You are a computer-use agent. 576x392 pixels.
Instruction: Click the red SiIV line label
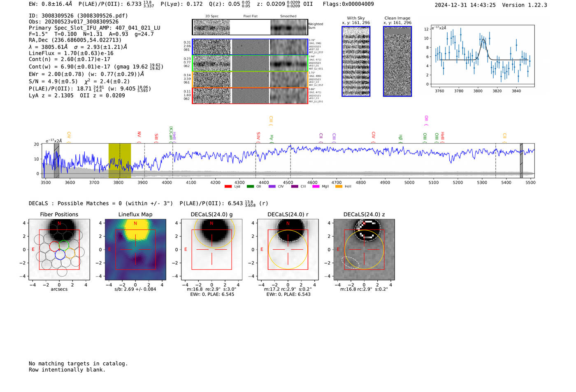pos(258,137)
